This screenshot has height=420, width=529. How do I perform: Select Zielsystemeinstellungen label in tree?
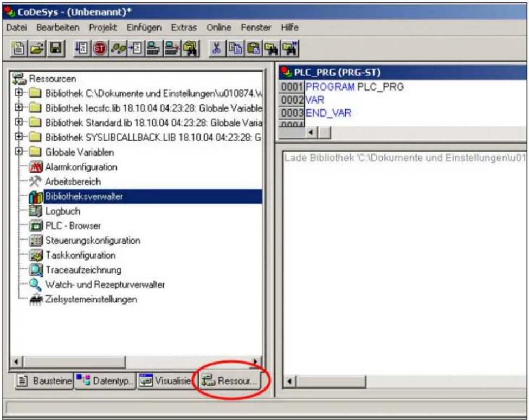pyautogui.click(x=91, y=299)
